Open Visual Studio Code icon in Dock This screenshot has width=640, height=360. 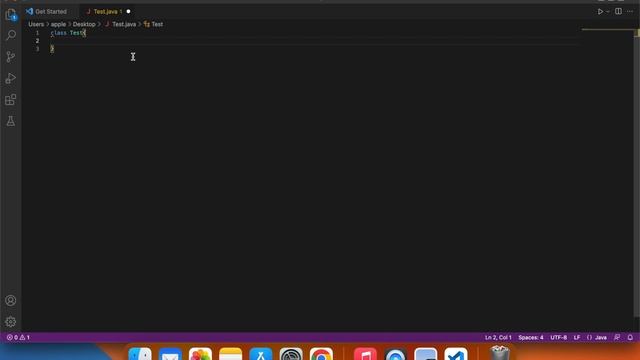[456, 353]
